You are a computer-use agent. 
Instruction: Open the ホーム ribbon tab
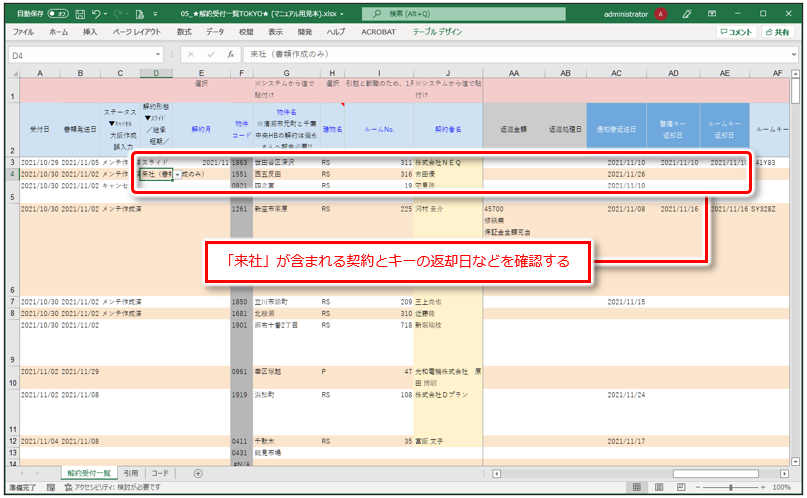tap(58, 32)
